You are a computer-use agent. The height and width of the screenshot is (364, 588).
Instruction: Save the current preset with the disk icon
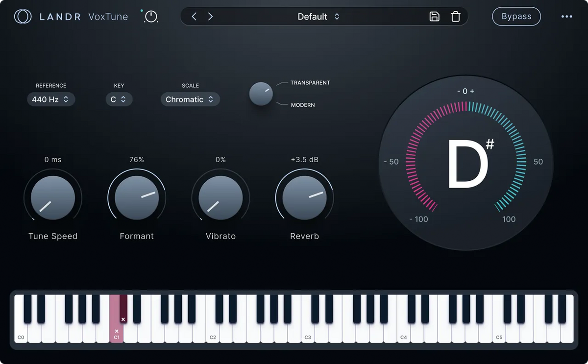tap(435, 16)
